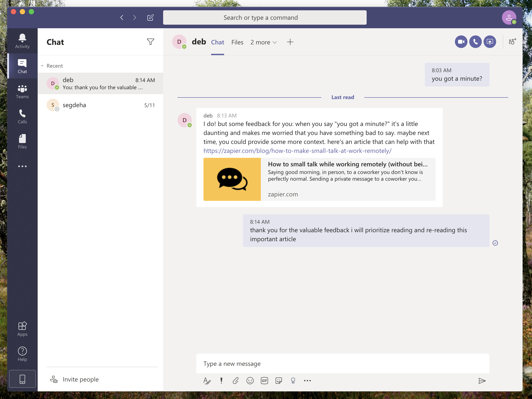532x399 pixels.
Task: Open Files in the sidebar
Action: 22,141
